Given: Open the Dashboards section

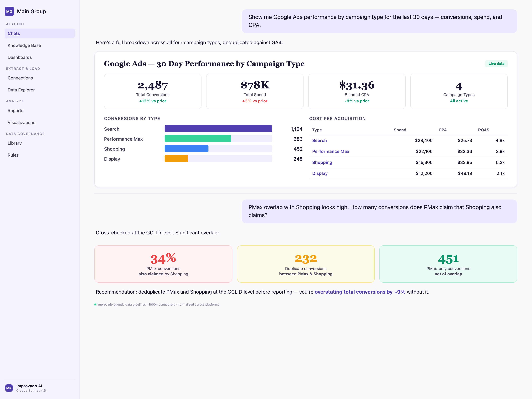Looking at the screenshot, I should tap(19, 57).
